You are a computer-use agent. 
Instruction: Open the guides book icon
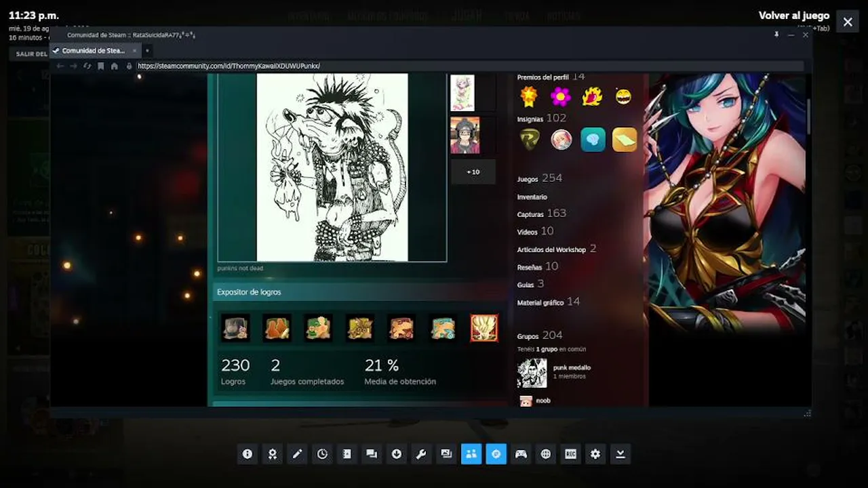(x=347, y=454)
